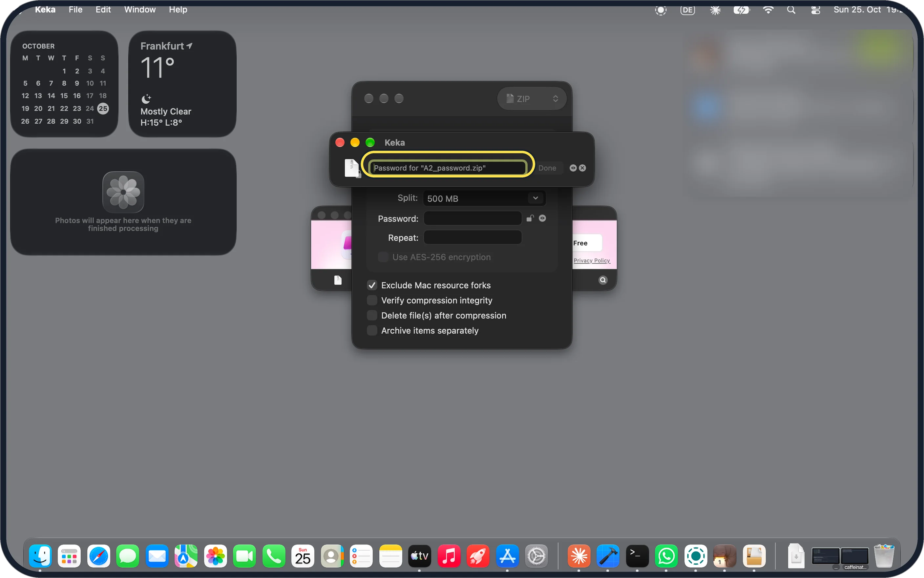The height and width of the screenshot is (578, 924).
Task: Reveal the Password field text using its eye icon
Action: point(542,218)
